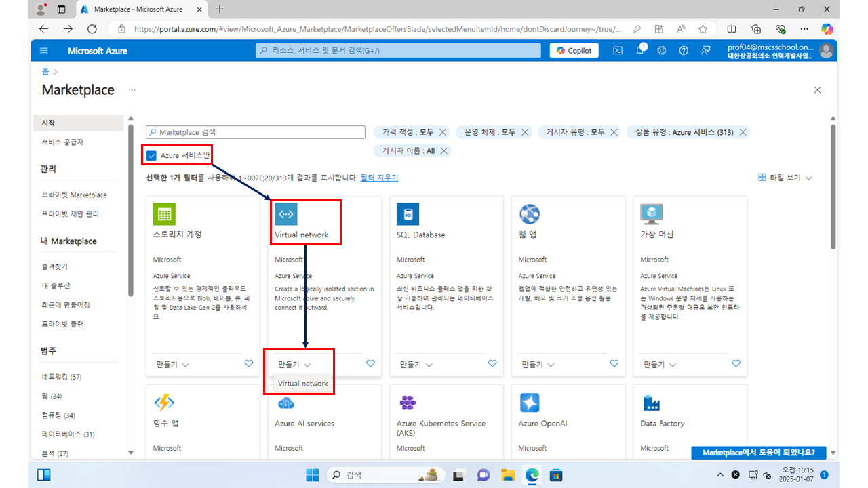Expand 만들기 dropdown on 스토리지 계정
The image size is (868, 488).
tap(173, 365)
